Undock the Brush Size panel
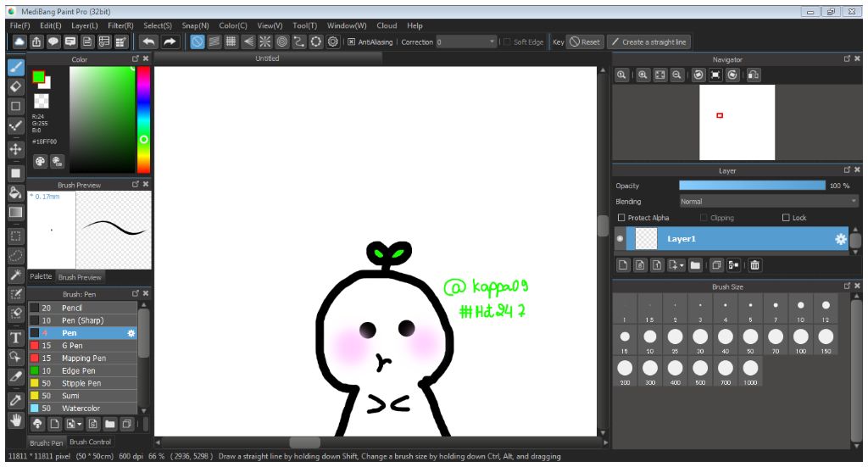 point(847,286)
